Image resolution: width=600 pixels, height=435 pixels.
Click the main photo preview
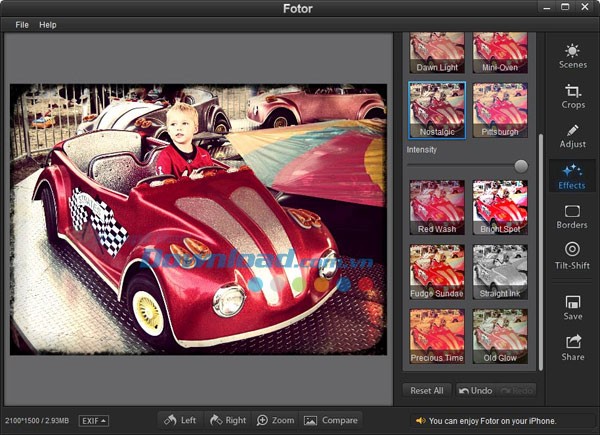click(198, 219)
